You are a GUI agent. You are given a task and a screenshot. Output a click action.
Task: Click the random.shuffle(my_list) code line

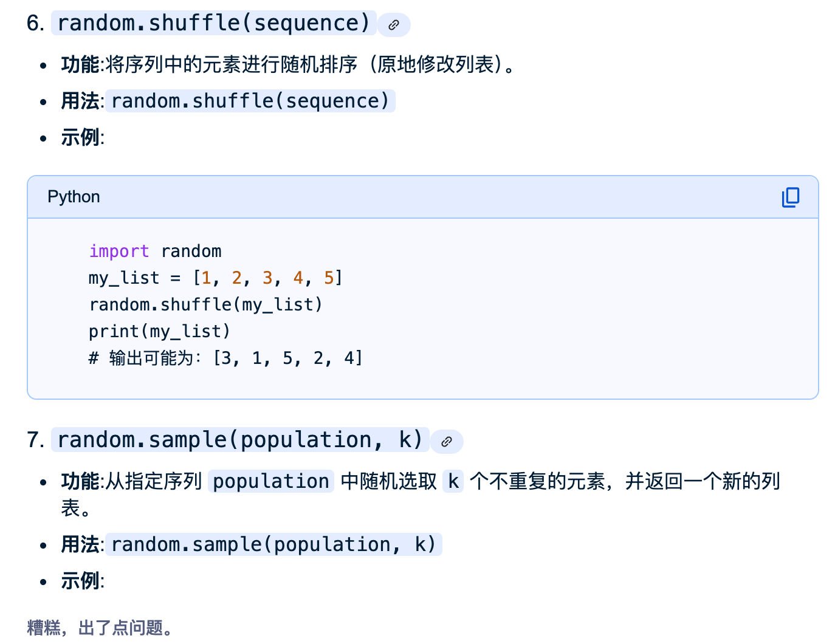205,304
